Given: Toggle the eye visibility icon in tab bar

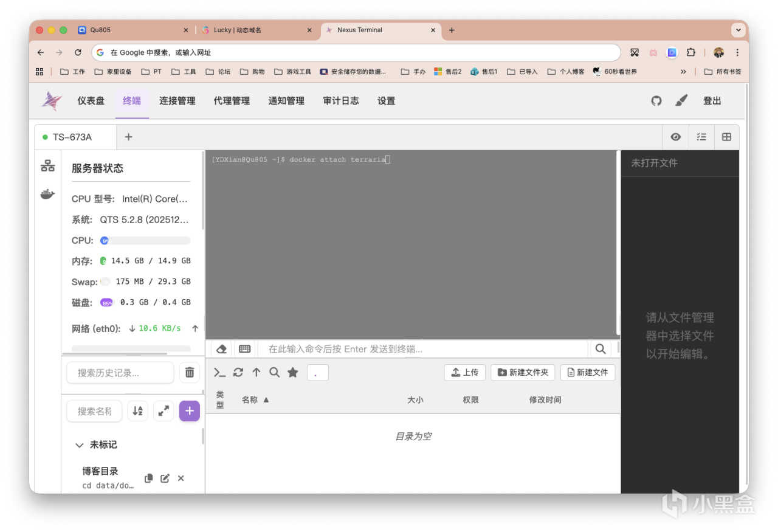Looking at the screenshot, I should click(x=676, y=137).
